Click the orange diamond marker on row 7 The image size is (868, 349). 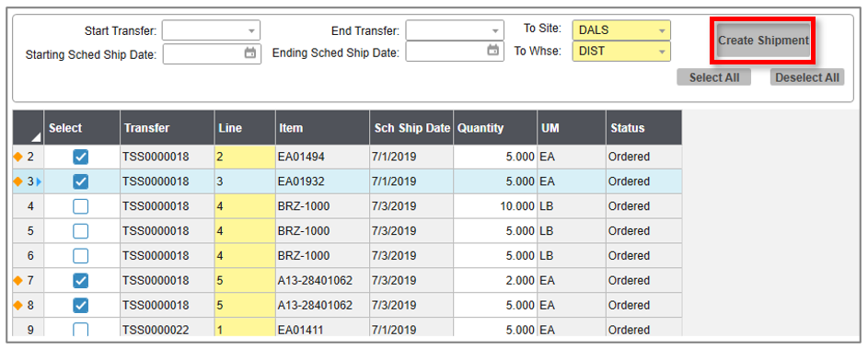point(18,281)
